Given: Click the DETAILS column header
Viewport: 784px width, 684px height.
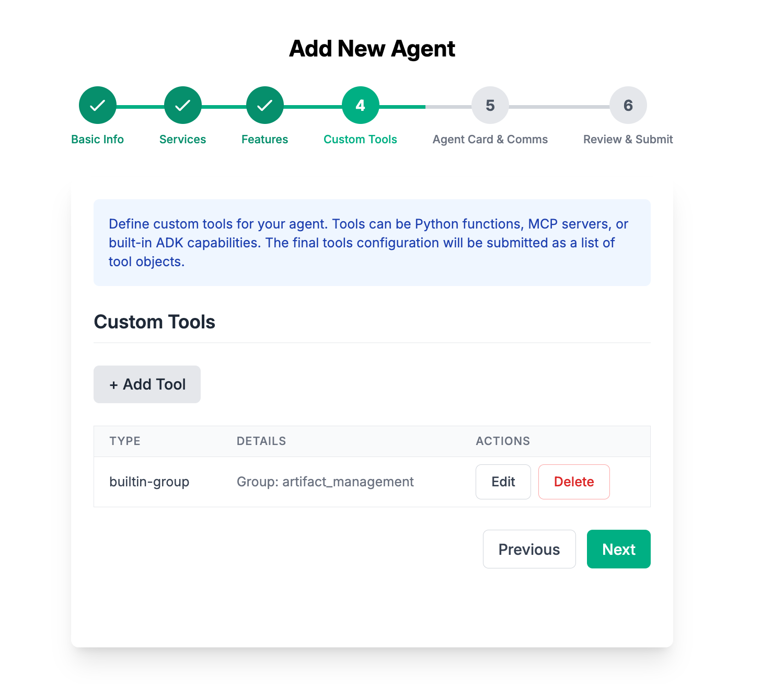Looking at the screenshot, I should coord(261,441).
